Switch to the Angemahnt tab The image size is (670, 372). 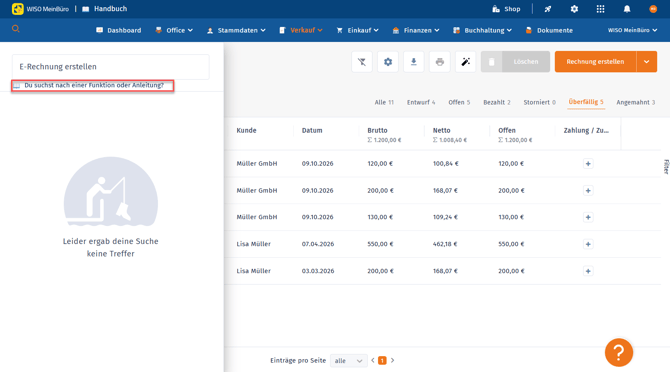(x=635, y=103)
